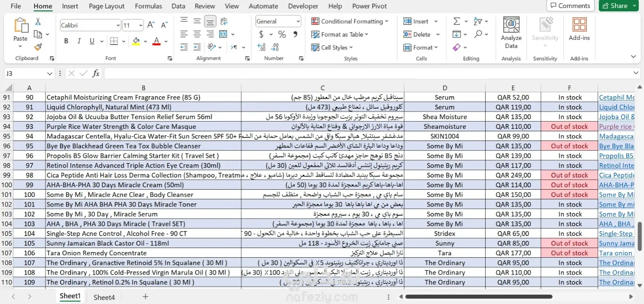Expand the Conditional Formatting menu
This screenshot has width=644, height=304.
350,21
